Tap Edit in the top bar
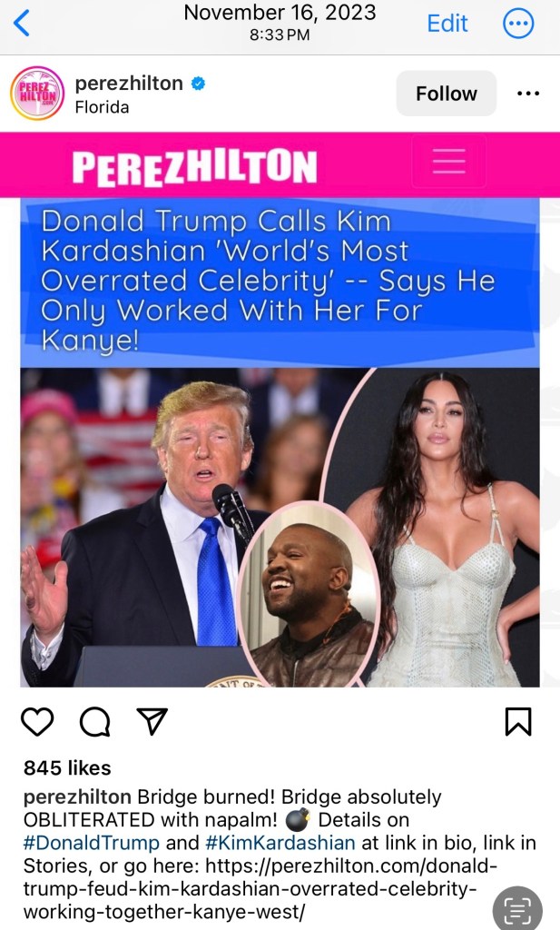 [x=447, y=23]
